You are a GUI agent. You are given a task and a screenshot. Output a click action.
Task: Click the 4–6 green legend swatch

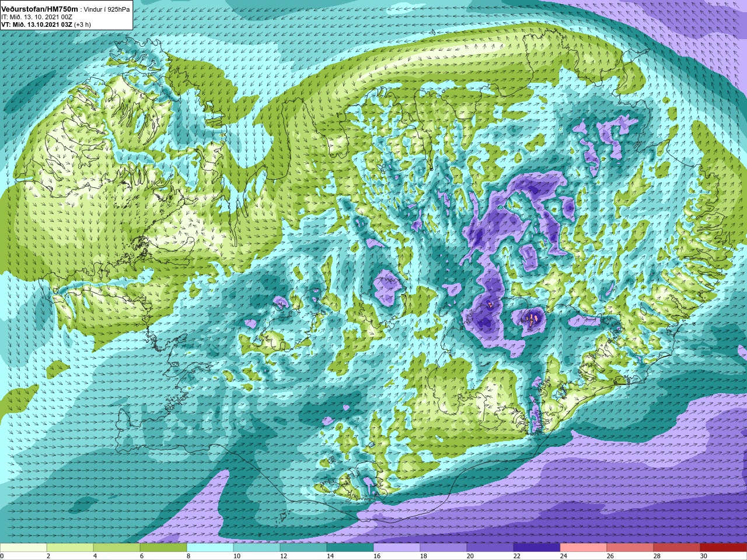(117, 548)
